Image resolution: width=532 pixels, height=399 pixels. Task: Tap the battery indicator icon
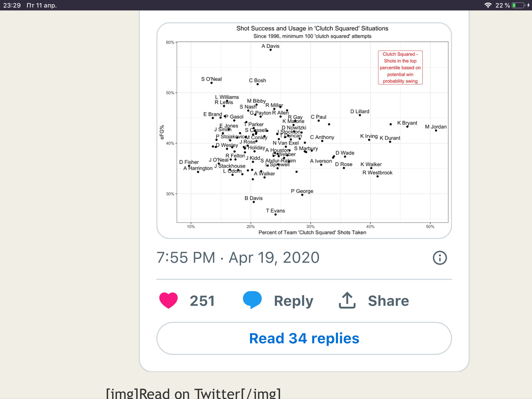pyautogui.click(x=518, y=5)
